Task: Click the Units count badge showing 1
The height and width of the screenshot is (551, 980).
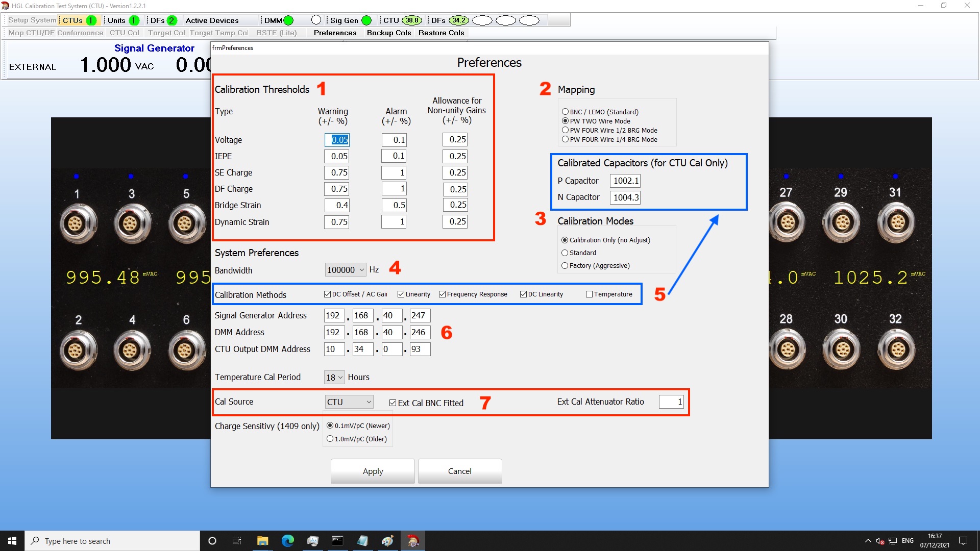Action: coord(134,20)
